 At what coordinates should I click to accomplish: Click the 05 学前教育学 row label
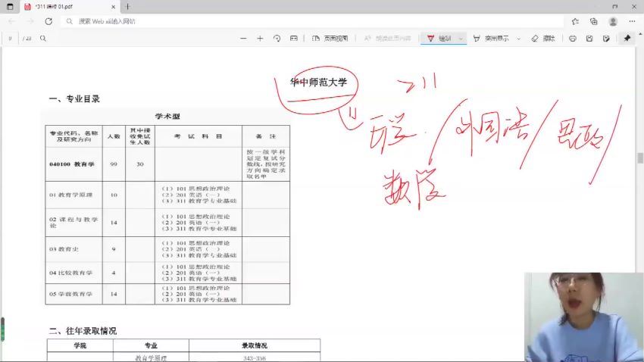point(70,294)
